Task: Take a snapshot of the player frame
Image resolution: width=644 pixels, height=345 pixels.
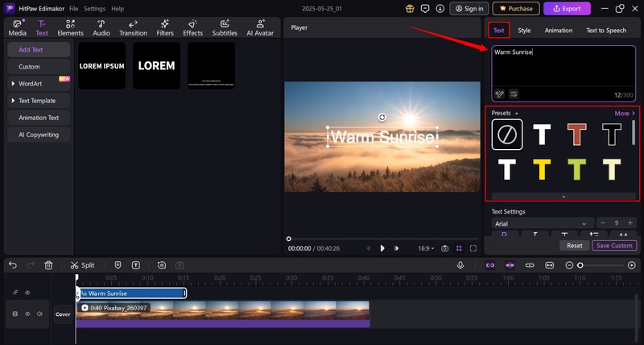Action: click(444, 248)
